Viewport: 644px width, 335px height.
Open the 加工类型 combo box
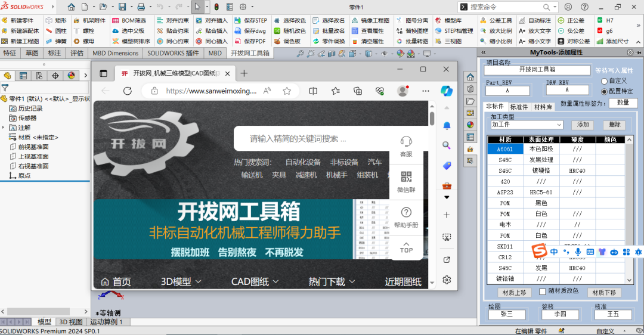(527, 125)
